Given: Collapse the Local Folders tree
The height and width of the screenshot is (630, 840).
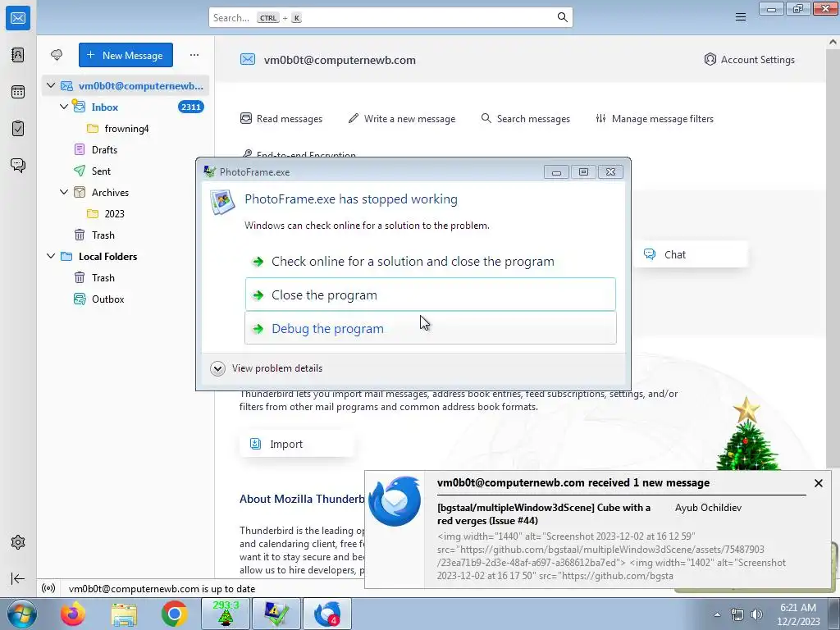Looking at the screenshot, I should pyautogui.click(x=51, y=256).
